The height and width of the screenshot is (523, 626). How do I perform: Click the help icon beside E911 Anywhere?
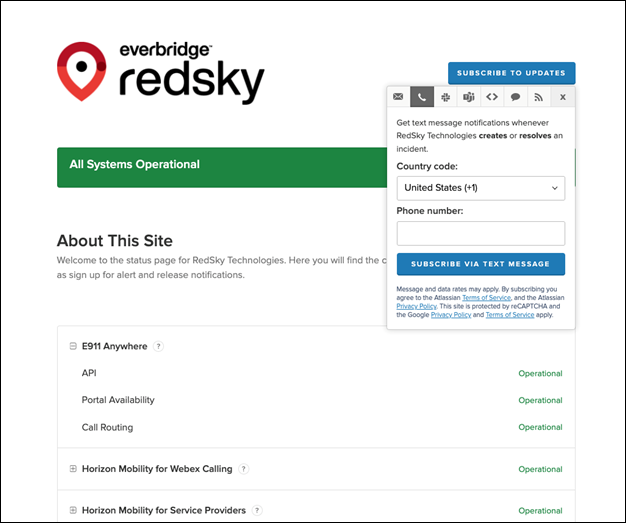(x=158, y=347)
